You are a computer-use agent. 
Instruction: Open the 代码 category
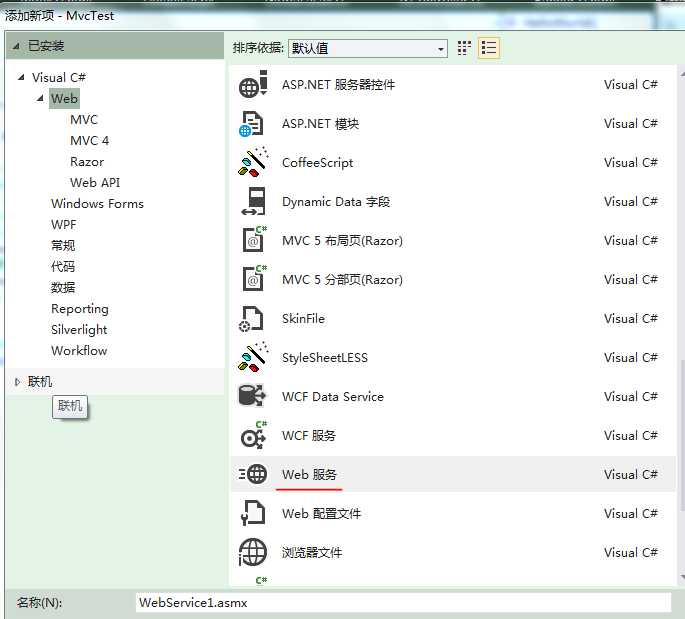[x=63, y=266]
